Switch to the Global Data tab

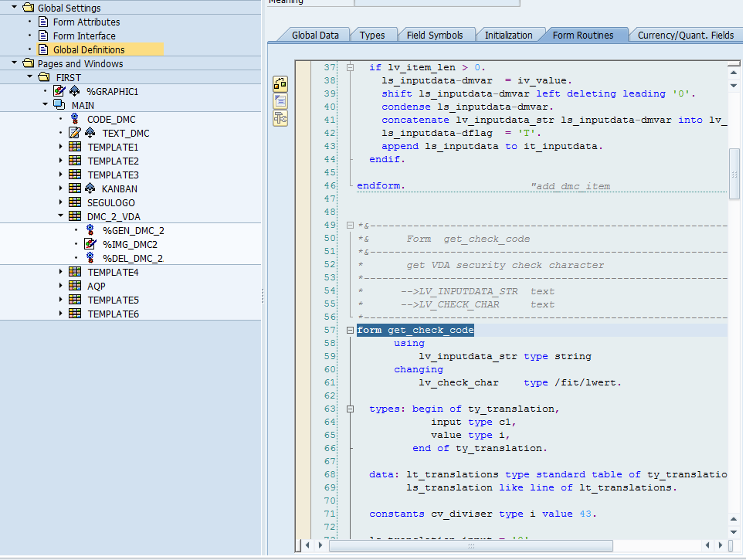(x=315, y=35)
